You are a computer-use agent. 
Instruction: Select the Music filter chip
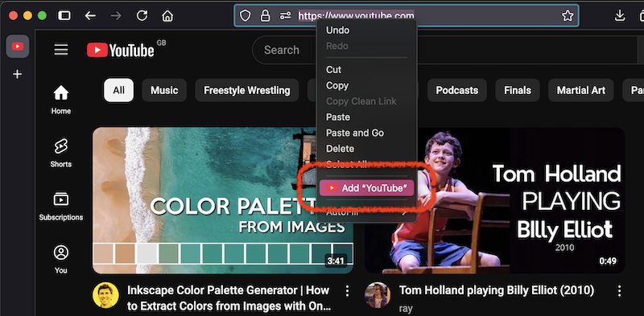pyautogui.click(x=164, y=90)
